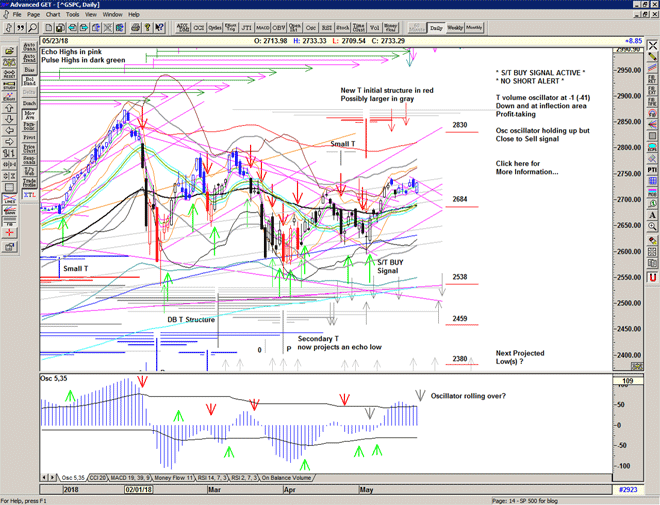Select the On Balance Volume tab

coord(289,477)
